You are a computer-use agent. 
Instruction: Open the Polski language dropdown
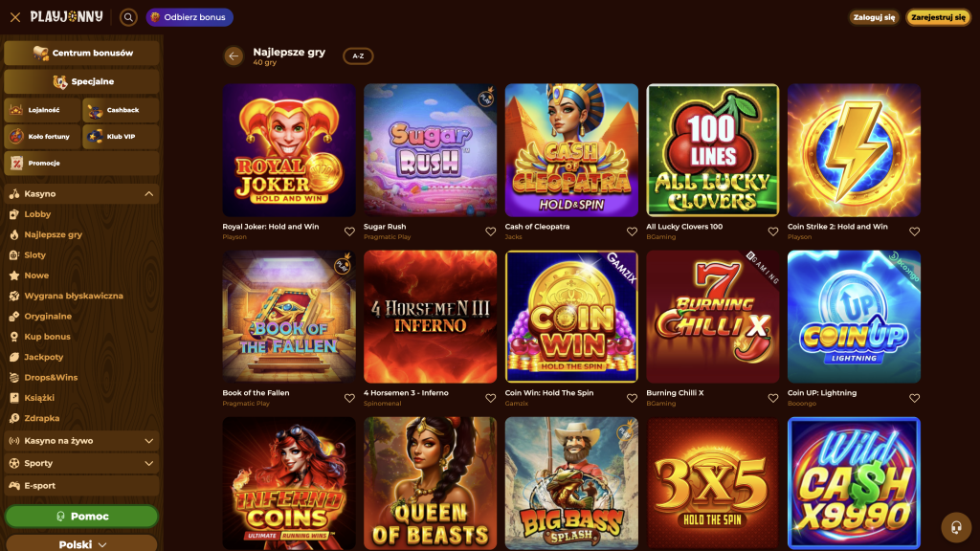click(81, 544)
